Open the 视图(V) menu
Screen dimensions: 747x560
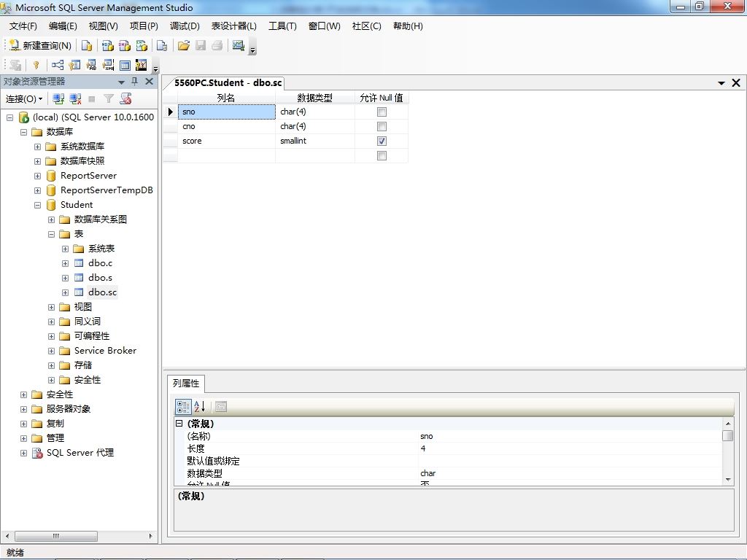(x=103, y=26)
